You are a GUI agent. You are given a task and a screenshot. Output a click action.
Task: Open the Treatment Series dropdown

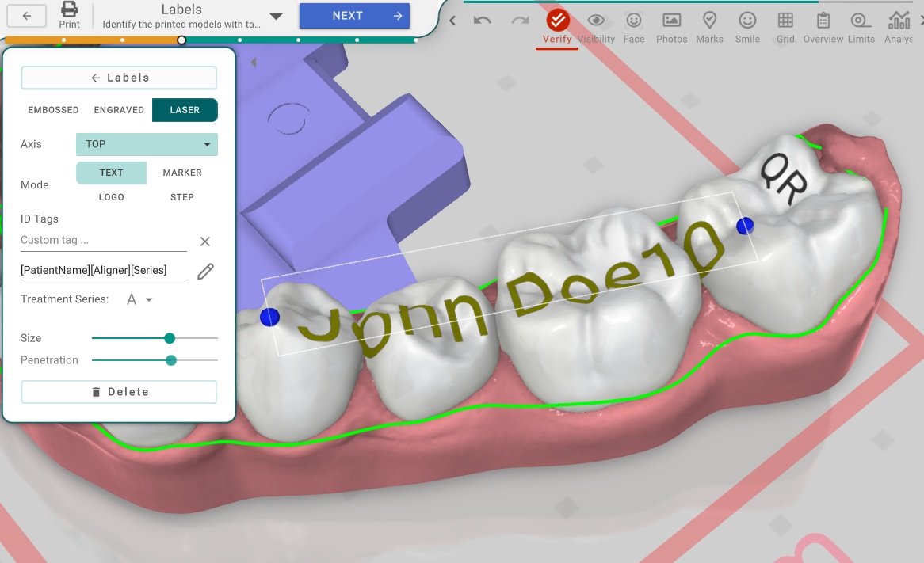(x=139, y=300)
